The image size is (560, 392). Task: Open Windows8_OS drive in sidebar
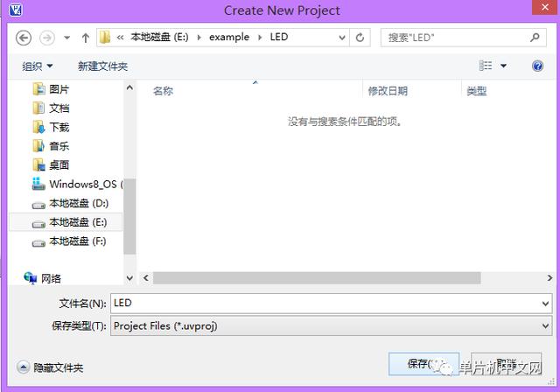77,185
